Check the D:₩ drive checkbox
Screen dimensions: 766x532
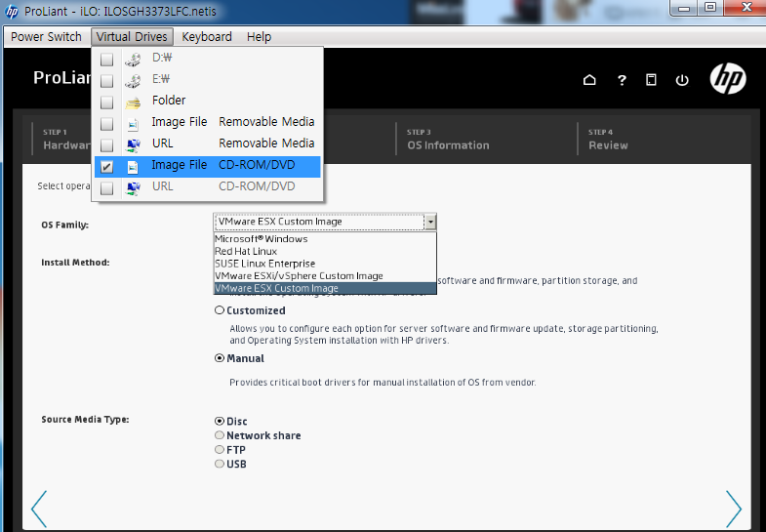pos(106,60)
